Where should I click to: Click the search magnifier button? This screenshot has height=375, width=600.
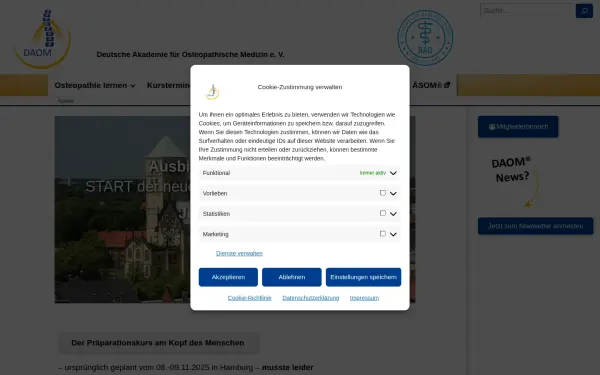584,11
